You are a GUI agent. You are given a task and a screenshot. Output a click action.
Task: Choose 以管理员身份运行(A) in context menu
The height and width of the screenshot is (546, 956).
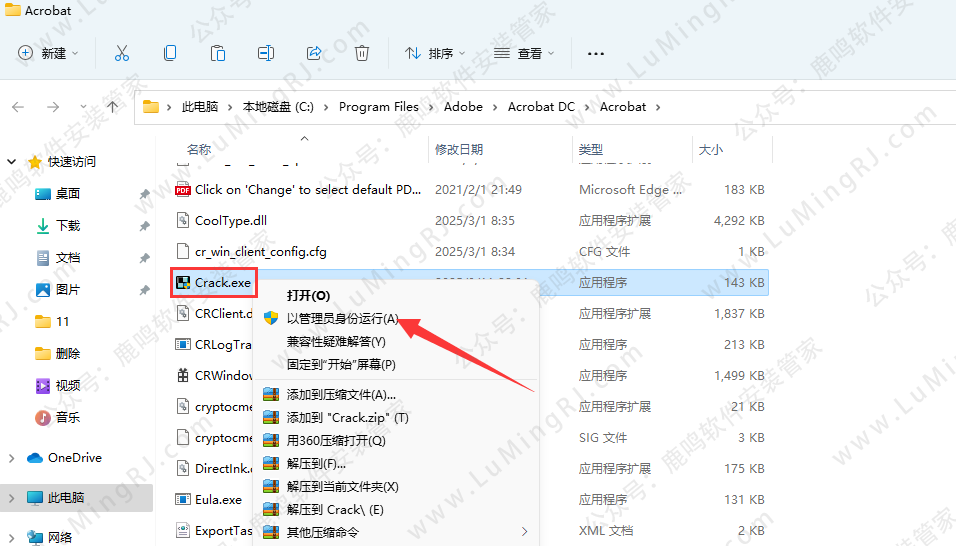[x=343, y=319]
